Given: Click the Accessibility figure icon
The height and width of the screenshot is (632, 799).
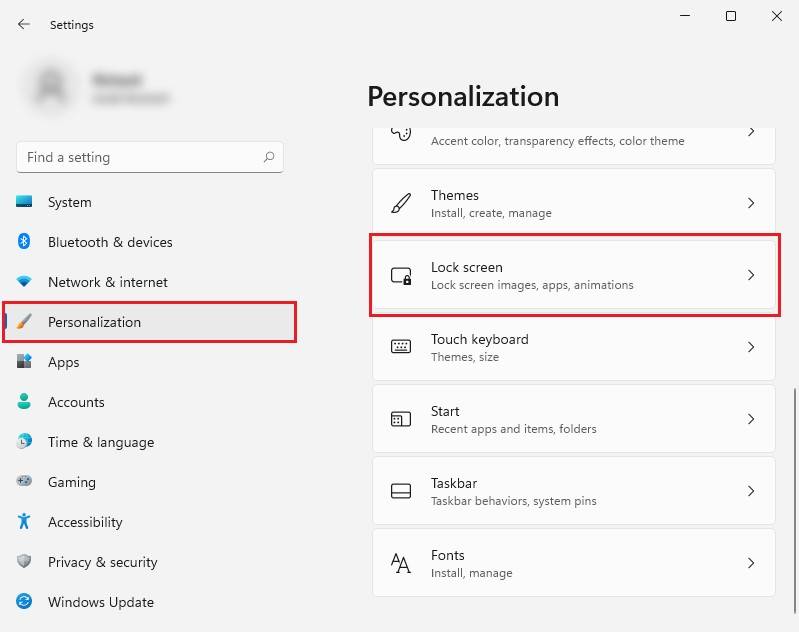Looking at the screenshot, I should pyautogui.click(x=25, y=522).
